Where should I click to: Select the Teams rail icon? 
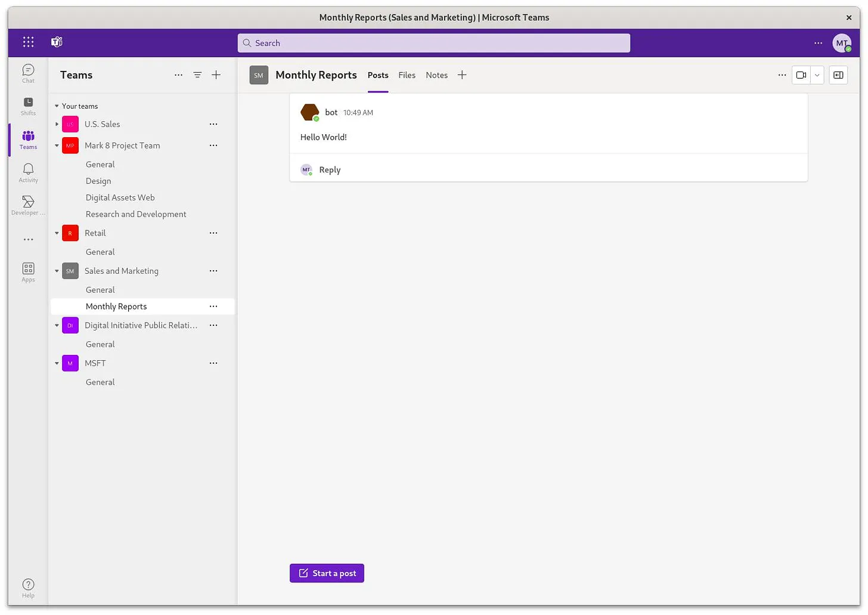tap(28, 140)
